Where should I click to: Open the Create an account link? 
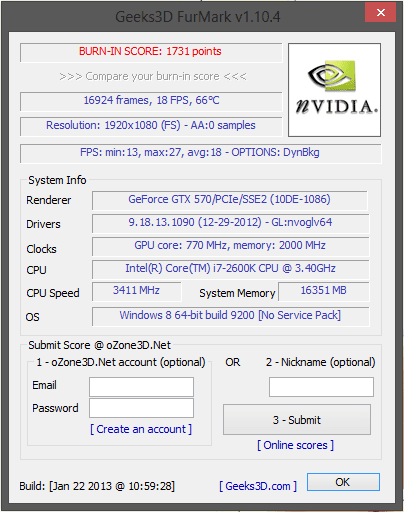(141, 429)
